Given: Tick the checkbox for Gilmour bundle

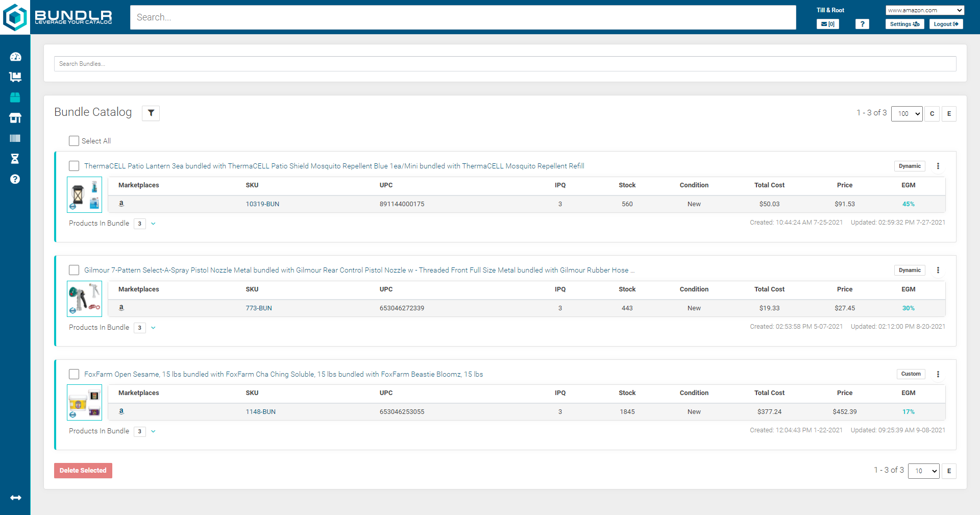Looking at the screenshot, I should [x=74, y=270].
